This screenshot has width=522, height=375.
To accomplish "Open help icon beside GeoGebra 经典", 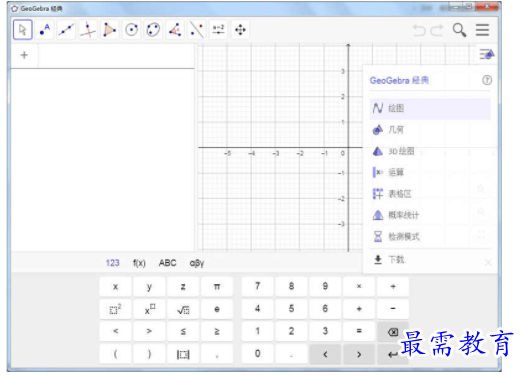I will tap(487, 80).
